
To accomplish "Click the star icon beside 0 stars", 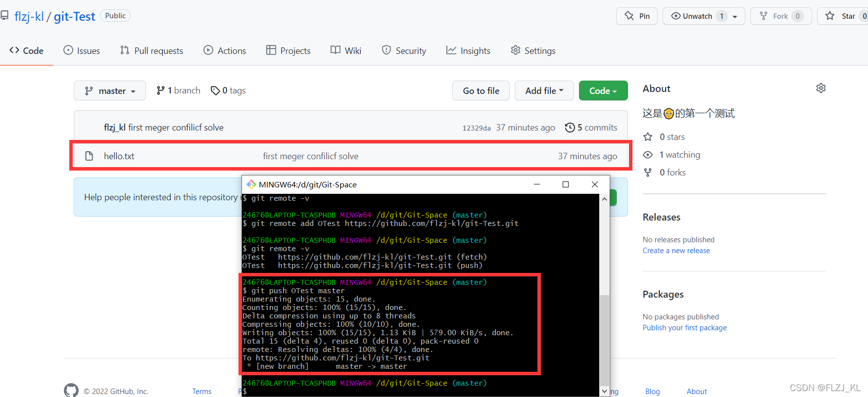I will 648,137.
